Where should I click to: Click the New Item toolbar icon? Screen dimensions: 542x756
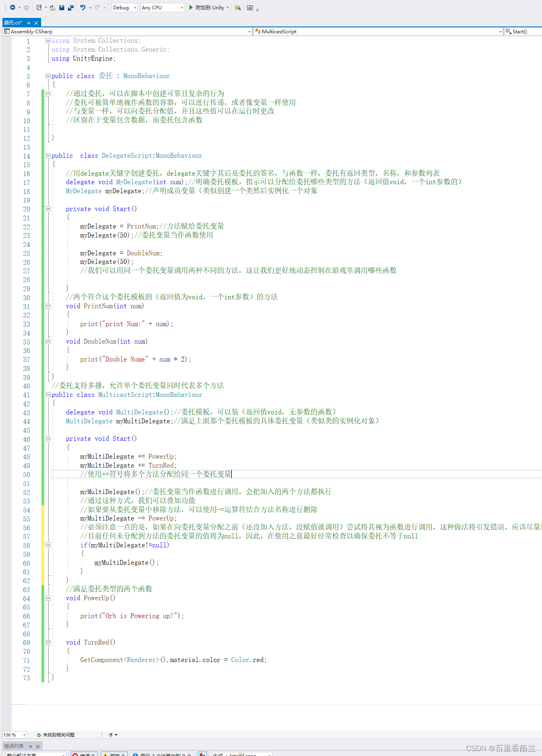click(39, 7)
